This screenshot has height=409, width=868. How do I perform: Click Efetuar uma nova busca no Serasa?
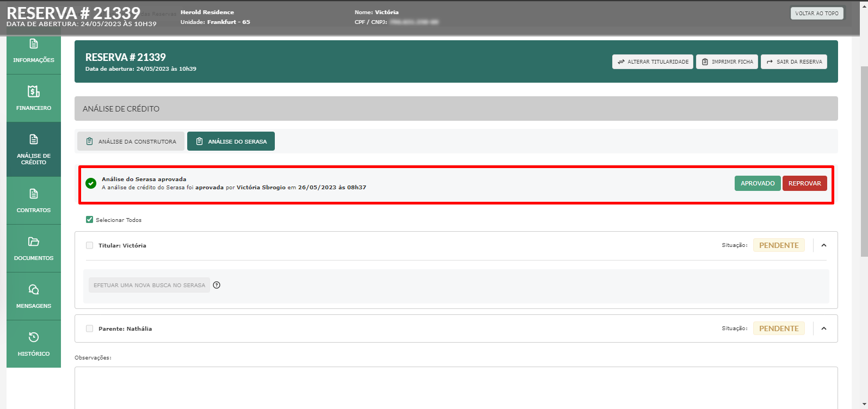[149, 285]
